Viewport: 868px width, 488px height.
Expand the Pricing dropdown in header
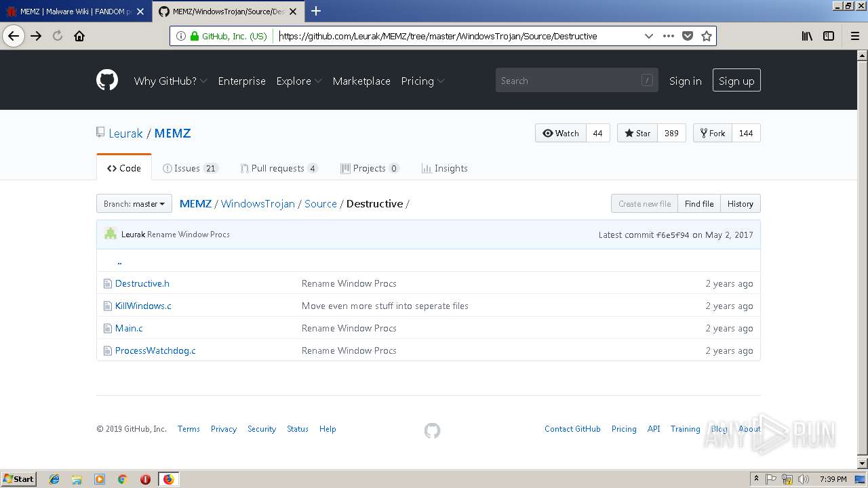(x=422, y=81)
